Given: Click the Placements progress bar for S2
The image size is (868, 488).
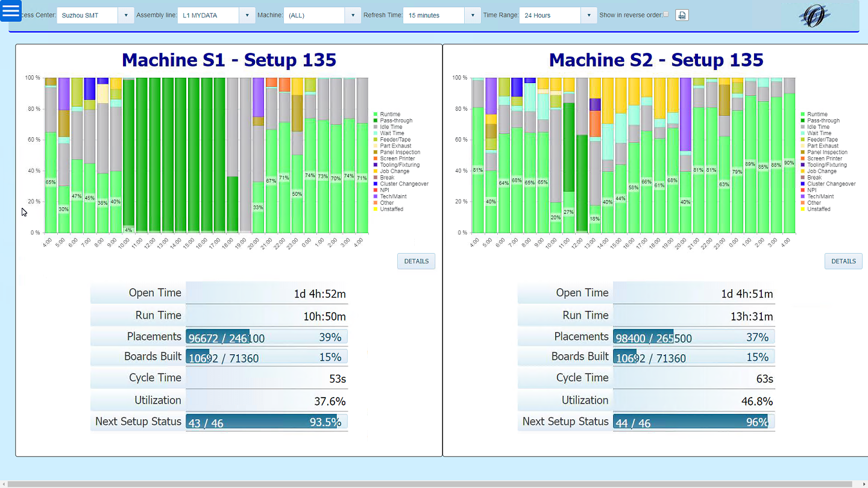Looking at the screenshot, I should [693, 337].
